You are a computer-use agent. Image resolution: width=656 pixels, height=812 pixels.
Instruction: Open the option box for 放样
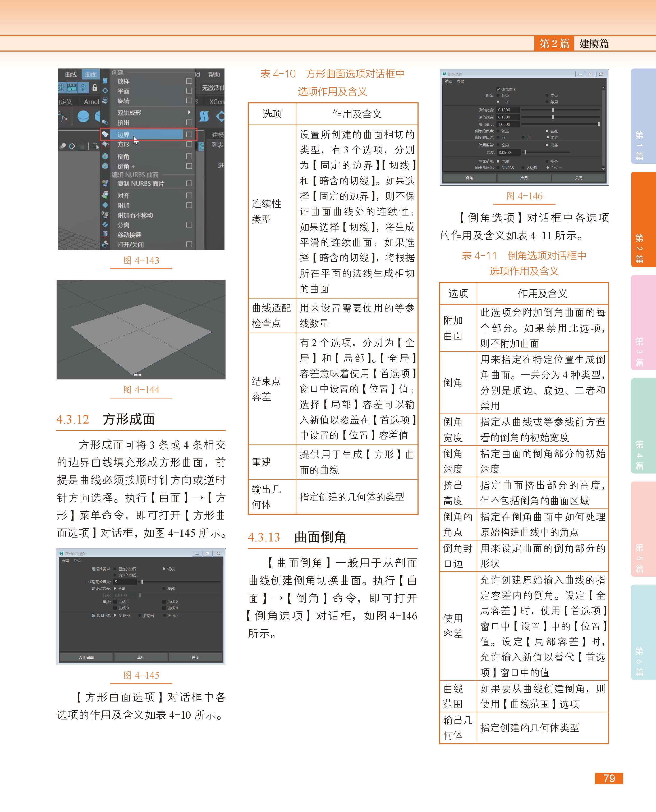coord(189,81)
